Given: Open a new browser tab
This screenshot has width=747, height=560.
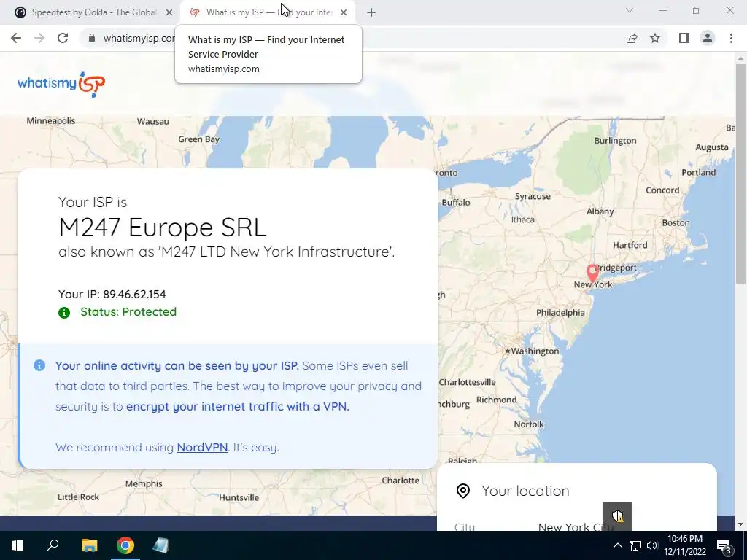Looking at the screenshot, I should click(371, 13).
